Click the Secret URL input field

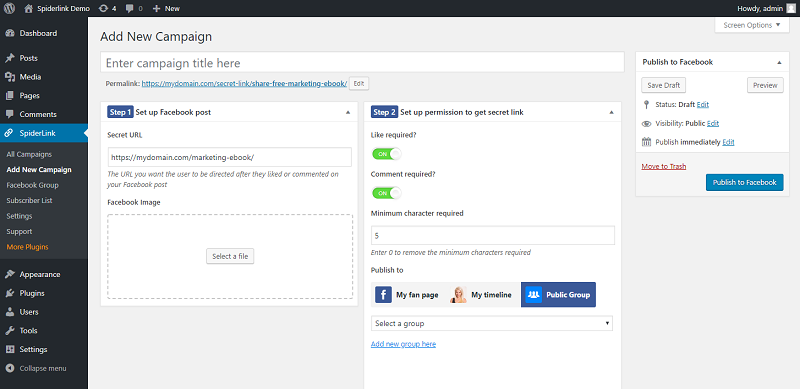(230, 157)
